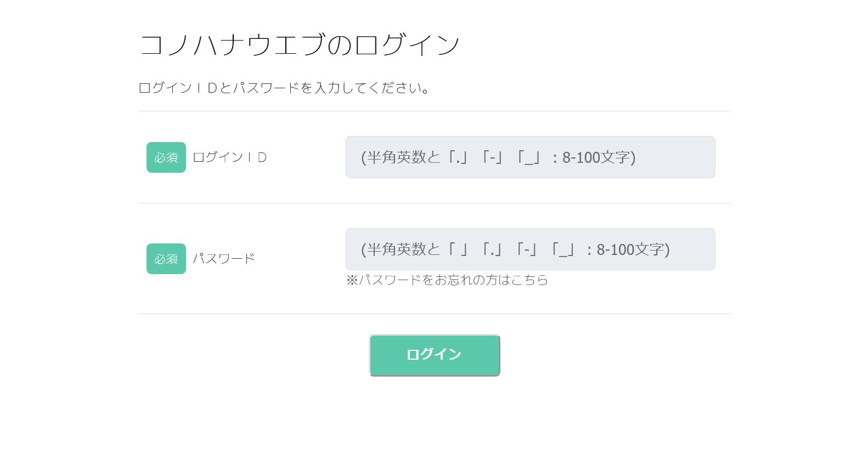Click the ログインID field label
The height and width of the screenshot is (466, 868).
pyautogui.click(x=229, y=157)
